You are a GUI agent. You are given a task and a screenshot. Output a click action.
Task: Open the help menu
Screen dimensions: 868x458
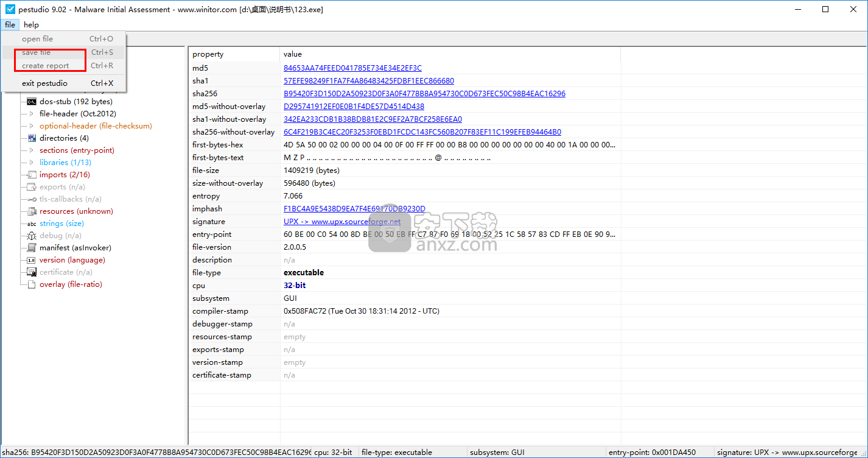(x=31, y=25)
